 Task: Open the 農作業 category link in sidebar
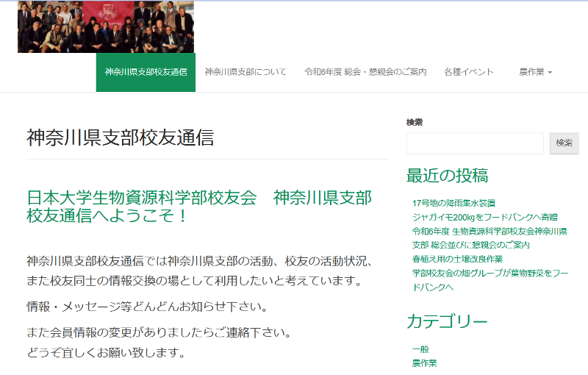click(425, 363)
